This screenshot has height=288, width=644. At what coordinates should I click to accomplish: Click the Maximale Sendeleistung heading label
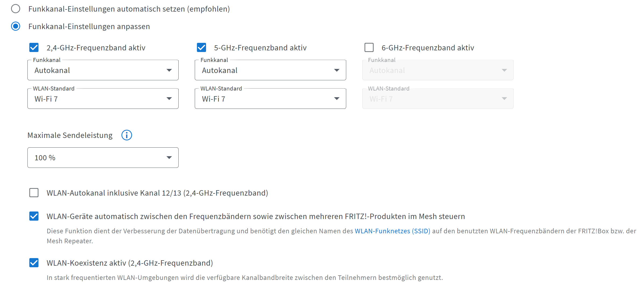(x=70, y=135)
